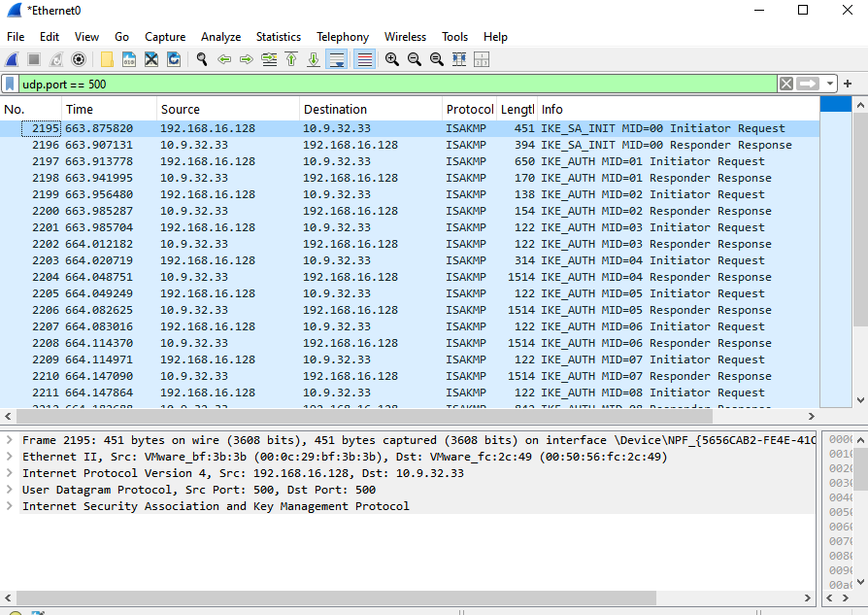Zoom in the main window text

[x=392, y=59]
